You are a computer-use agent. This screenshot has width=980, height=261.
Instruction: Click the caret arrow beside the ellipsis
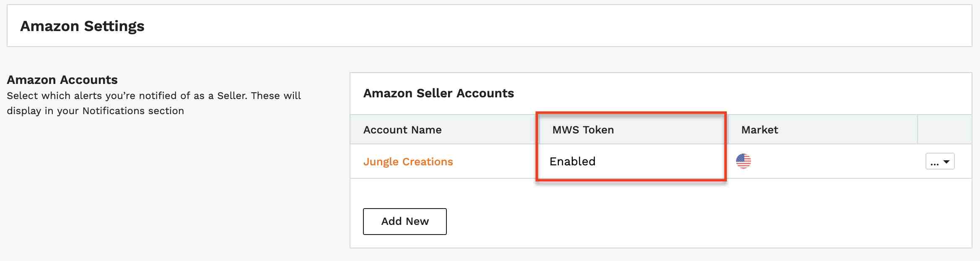point(946,162)
